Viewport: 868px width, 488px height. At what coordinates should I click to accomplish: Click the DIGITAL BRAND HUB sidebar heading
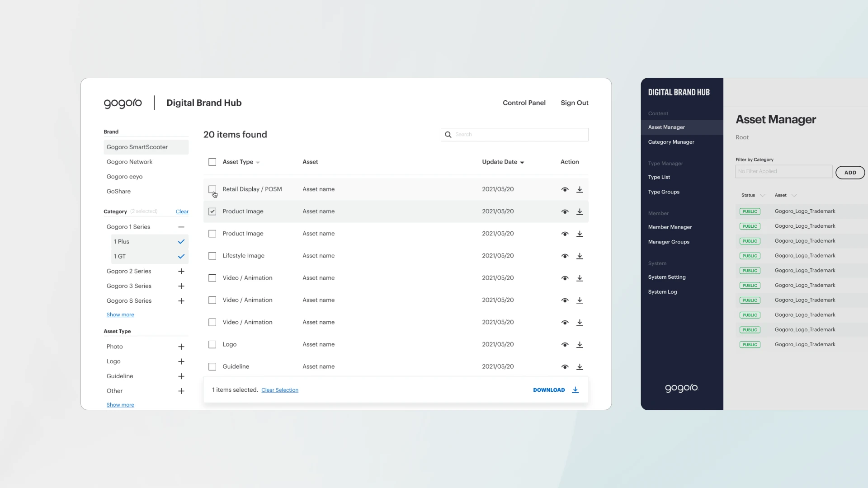click(679, 92)
